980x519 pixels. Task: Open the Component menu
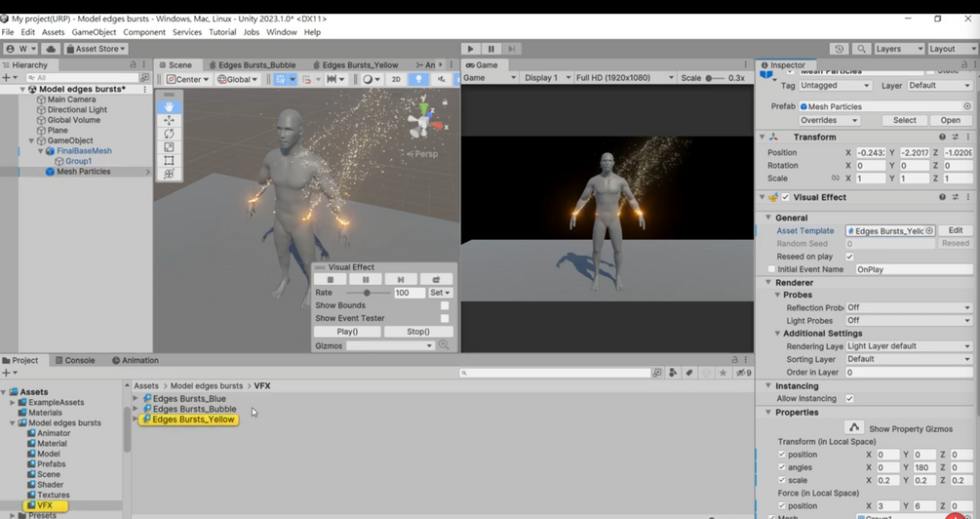(x=144, y=32)
